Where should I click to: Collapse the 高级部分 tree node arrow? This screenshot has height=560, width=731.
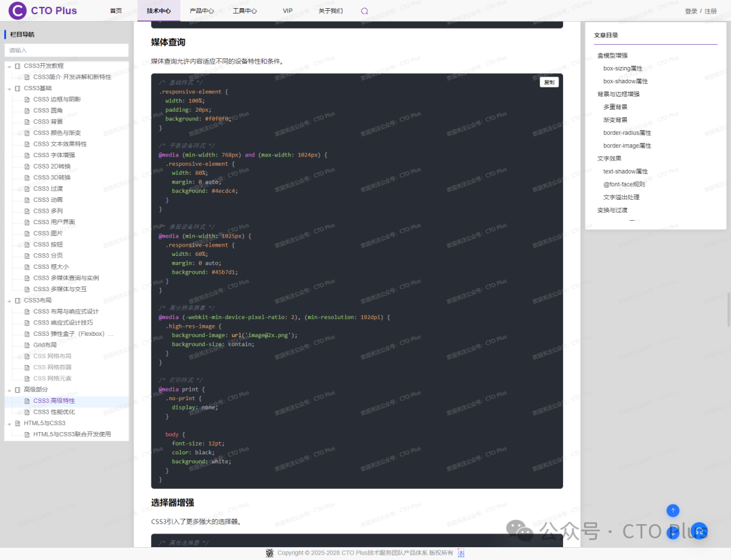tap(9, 390)
